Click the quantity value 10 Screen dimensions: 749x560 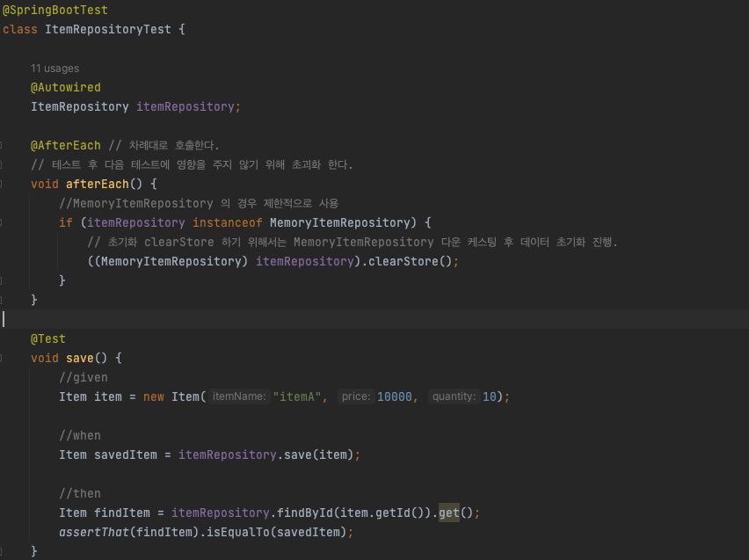tap(489, 396)
